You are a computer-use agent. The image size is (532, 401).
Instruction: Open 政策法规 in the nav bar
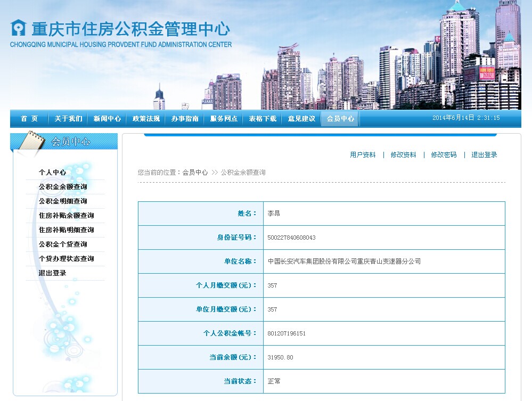point(146,118)
